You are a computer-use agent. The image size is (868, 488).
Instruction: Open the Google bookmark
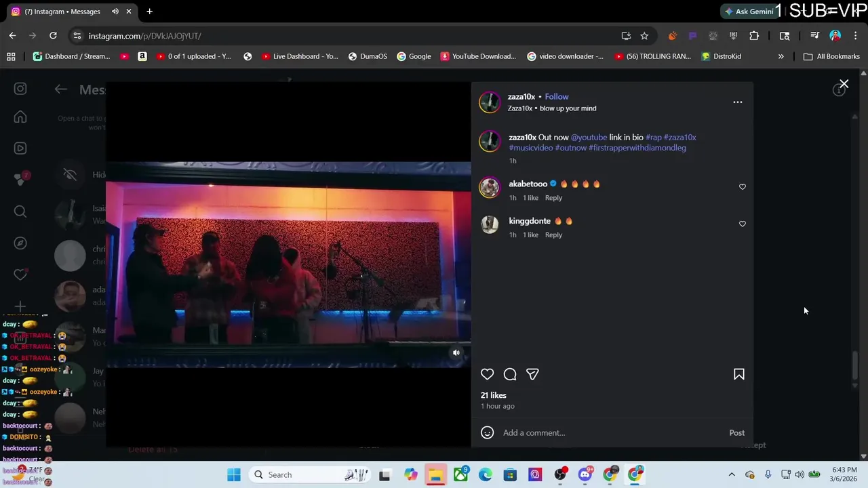(414, 56)
